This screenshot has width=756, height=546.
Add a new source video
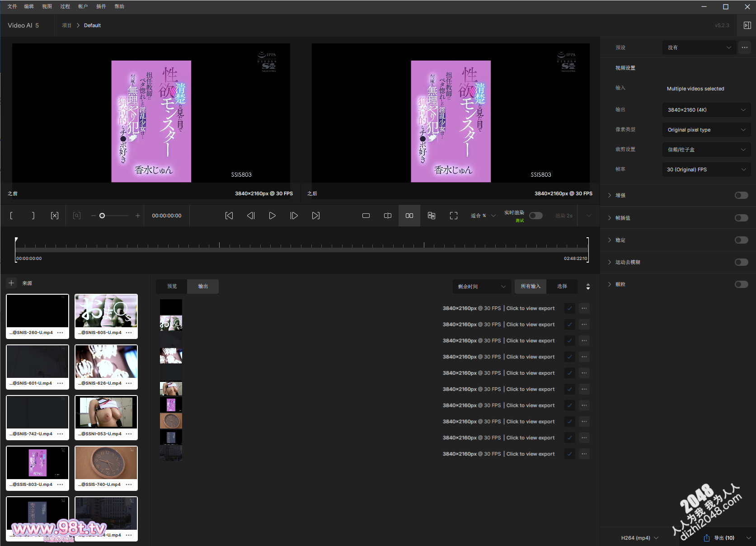[x=11, y=283]
